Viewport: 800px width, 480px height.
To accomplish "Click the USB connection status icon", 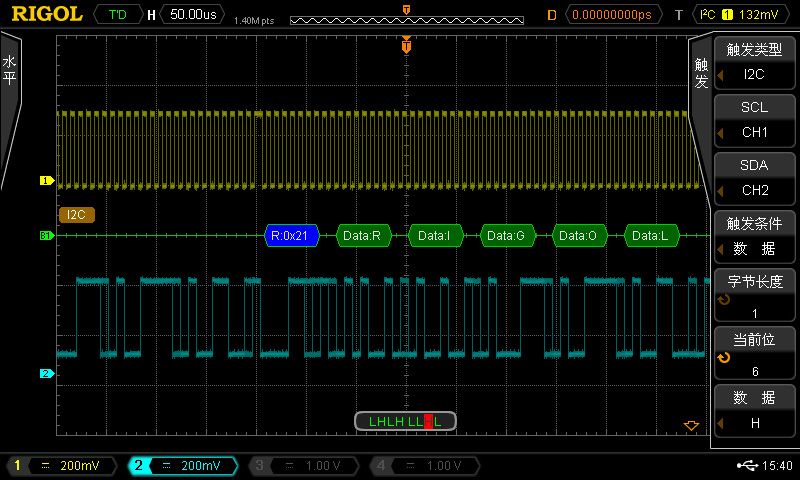I will (746, 466).
